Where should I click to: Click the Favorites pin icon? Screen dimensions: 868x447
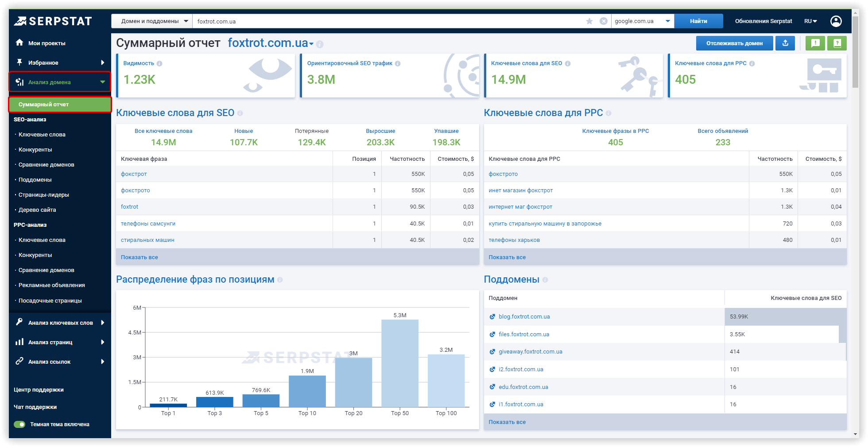[x=19, y=62]
